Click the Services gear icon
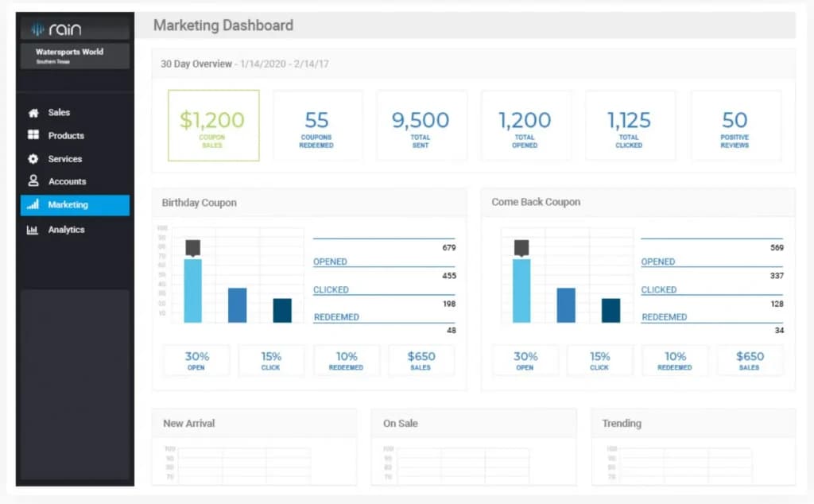This screenshot has height=504, width=814. (33, 159)
